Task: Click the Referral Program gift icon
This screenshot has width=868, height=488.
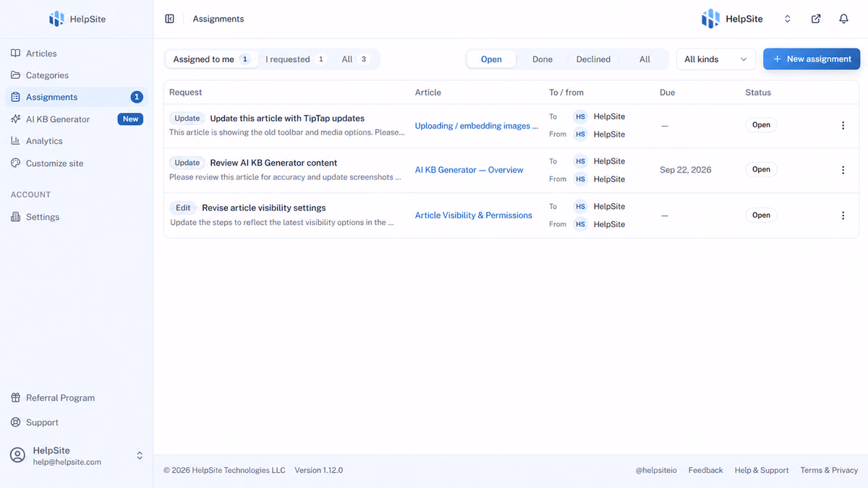Action: (x=15, y=398)
